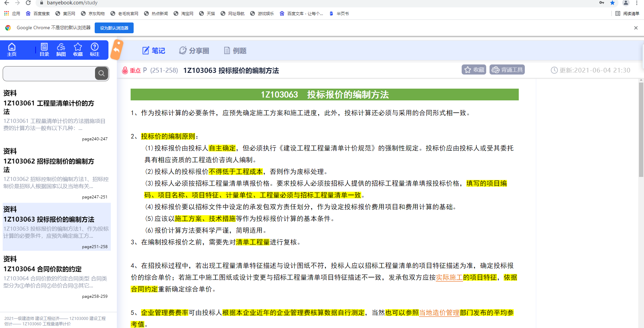Click the orange back arrow tag
Image resolution: width=644 pixels, height=328 pixels.
pos(117,50)
